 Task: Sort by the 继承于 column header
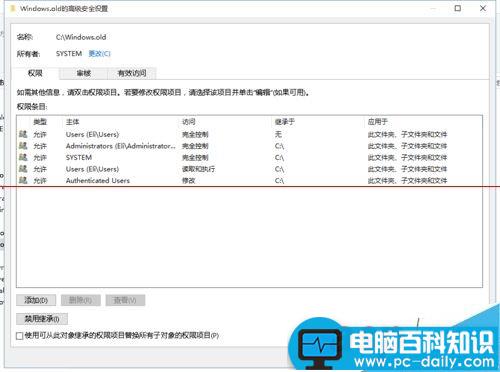click(285, 122)
